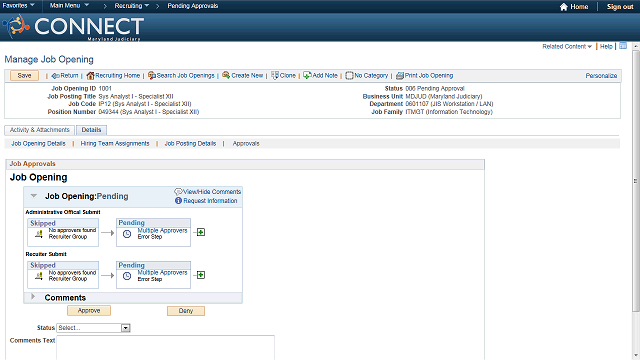The height and width of the screenshot is (360, 640).
Task: Collapse the Job Opening:Pending section
Action: [34, 196]
